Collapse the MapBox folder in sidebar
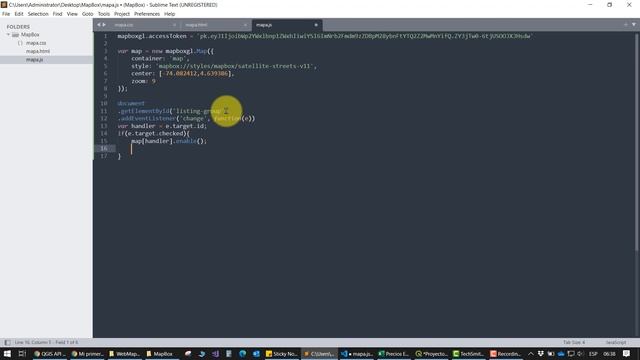This screenshot has width=640, height=360. pyautogui.click(x=8, y=35)
